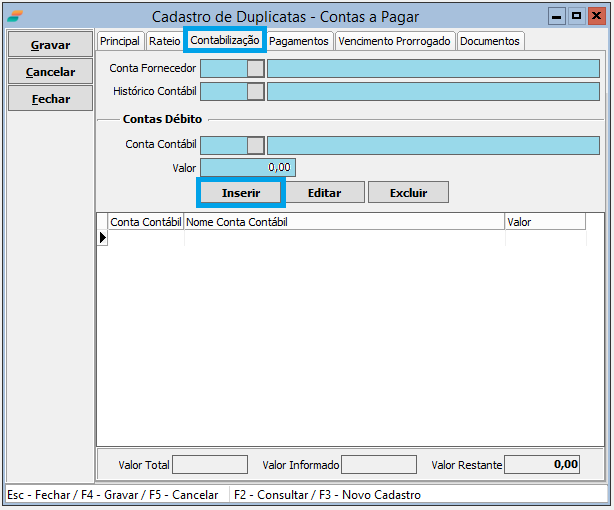Open Conta Fornecedor lookup button

click(x=256, y=68)
